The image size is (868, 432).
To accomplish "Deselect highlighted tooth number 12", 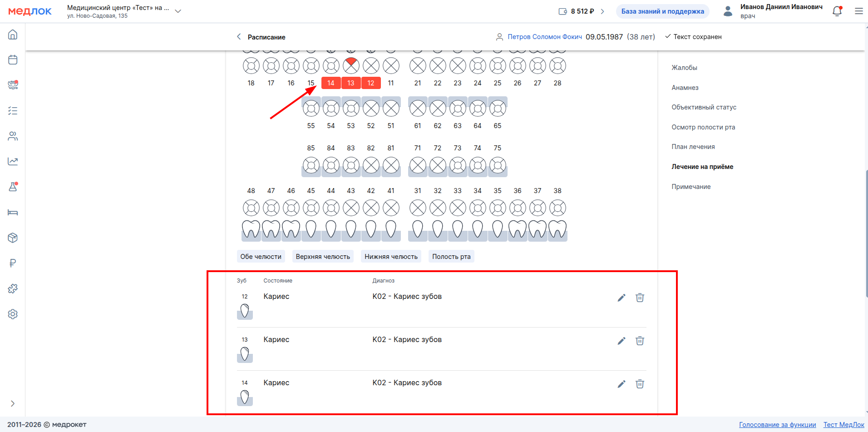I will click(x=371, y=83).
